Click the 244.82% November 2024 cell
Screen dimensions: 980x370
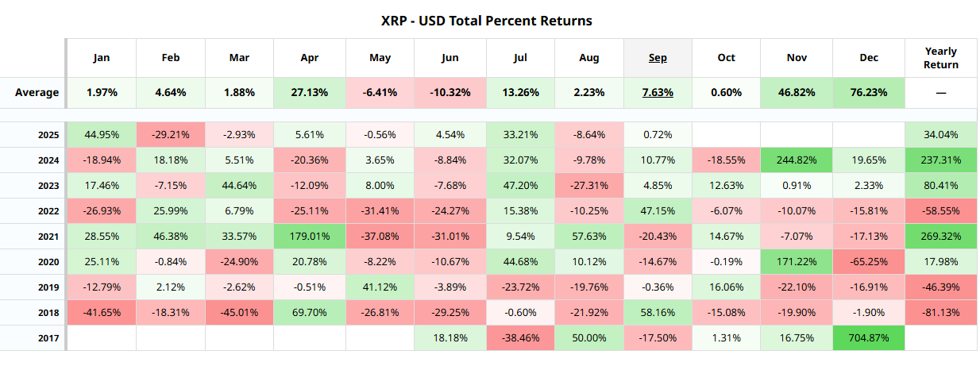[x=797, y=160]
